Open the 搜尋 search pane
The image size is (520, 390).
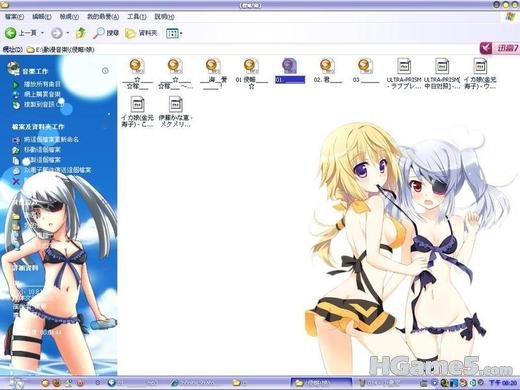pyautogui.click(x=106, y=33)
